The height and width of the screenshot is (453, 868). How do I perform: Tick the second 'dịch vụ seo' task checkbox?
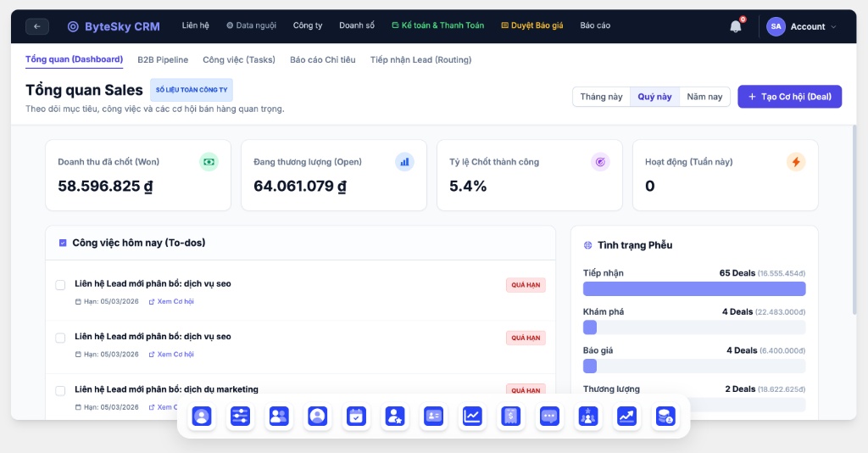(60, 338)
